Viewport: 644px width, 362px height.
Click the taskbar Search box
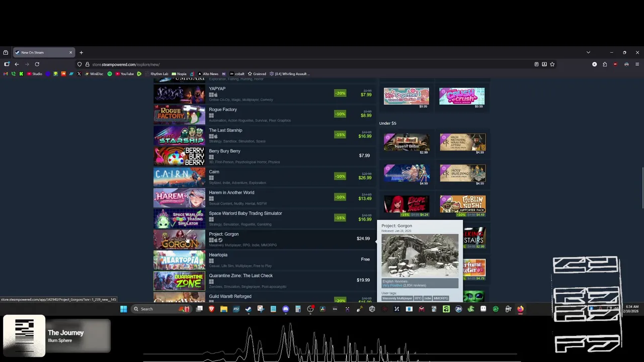tap(162, 309)
